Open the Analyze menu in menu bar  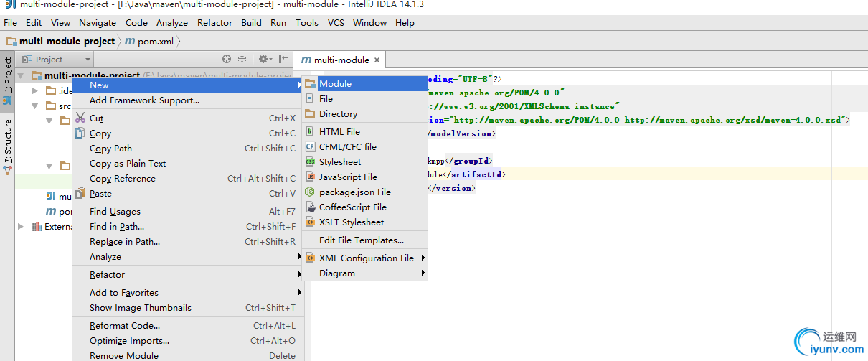click(x=172, y=22)
